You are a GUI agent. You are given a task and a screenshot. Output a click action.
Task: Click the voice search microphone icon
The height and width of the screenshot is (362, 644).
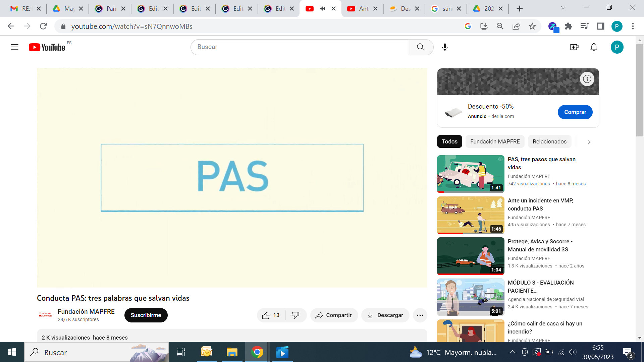(445, 47)
